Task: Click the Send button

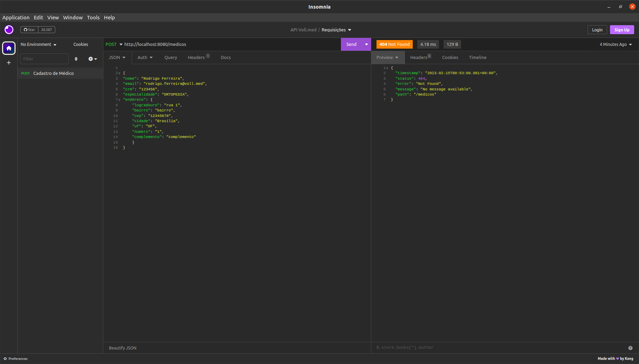Action: pos(351,45)
